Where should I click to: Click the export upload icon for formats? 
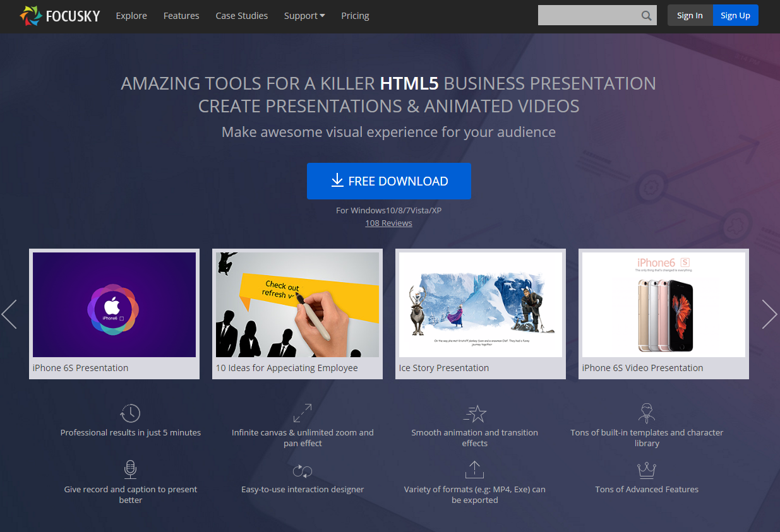[474, 470]
